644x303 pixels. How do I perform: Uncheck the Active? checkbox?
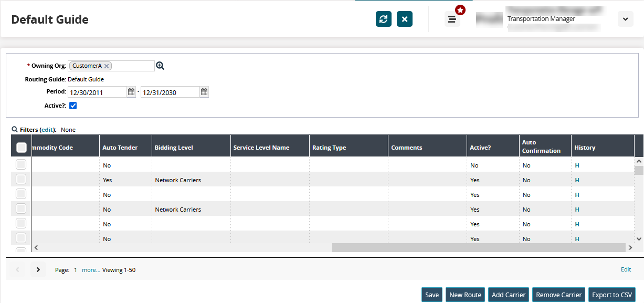click(x=73, y=106)
